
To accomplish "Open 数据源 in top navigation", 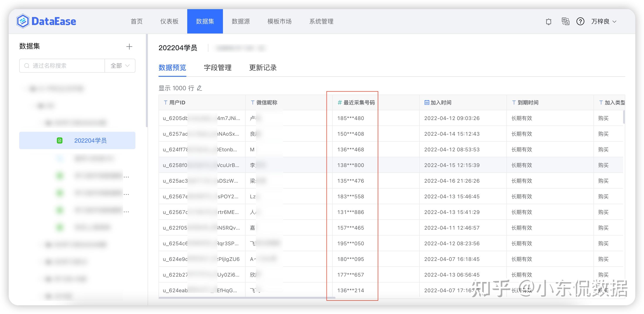I will click(241, 22).
